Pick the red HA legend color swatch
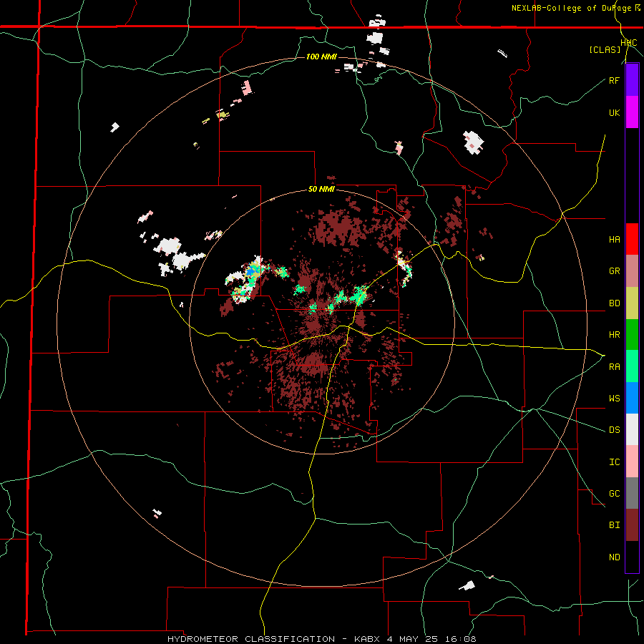The image size is (644, 644). point(632,239)
